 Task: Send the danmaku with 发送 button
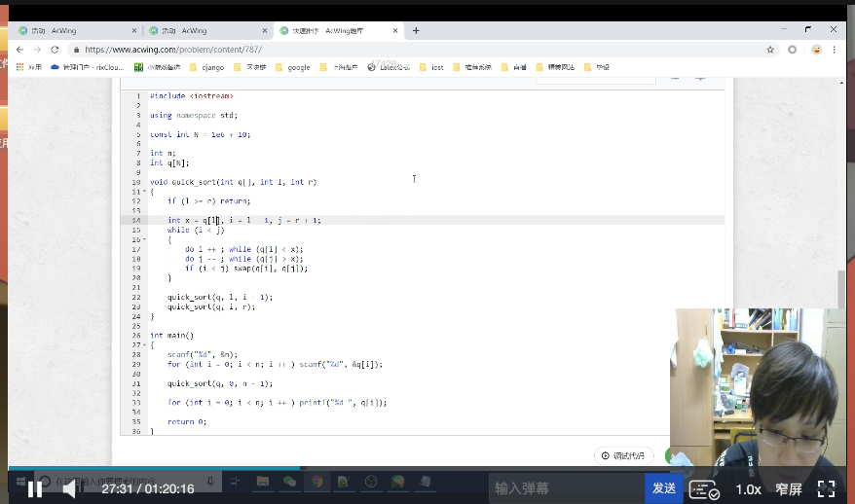point(663,488)
